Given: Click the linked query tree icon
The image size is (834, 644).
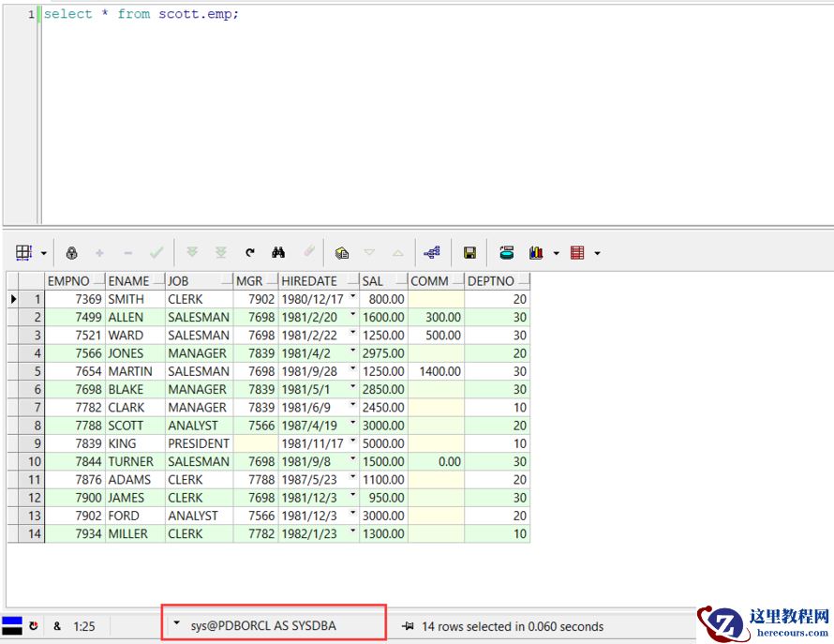Looking at the screenshot, I should 432,253.
